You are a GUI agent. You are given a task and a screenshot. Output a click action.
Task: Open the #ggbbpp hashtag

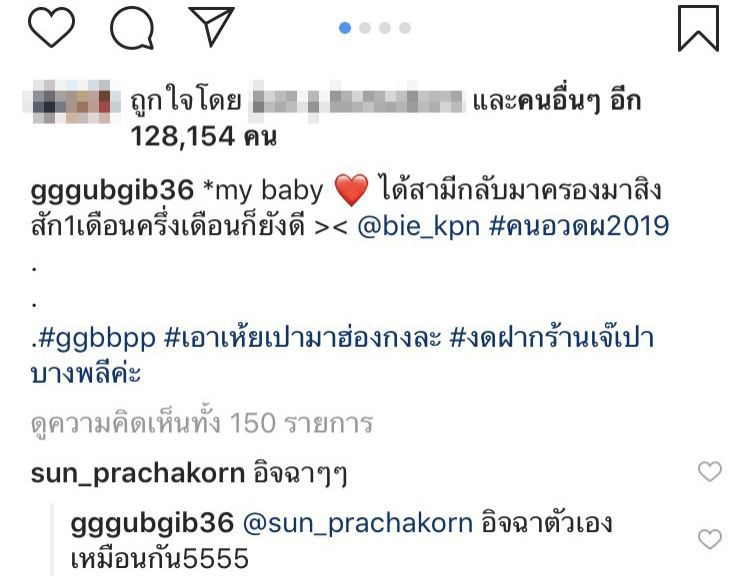coord(96,339)
